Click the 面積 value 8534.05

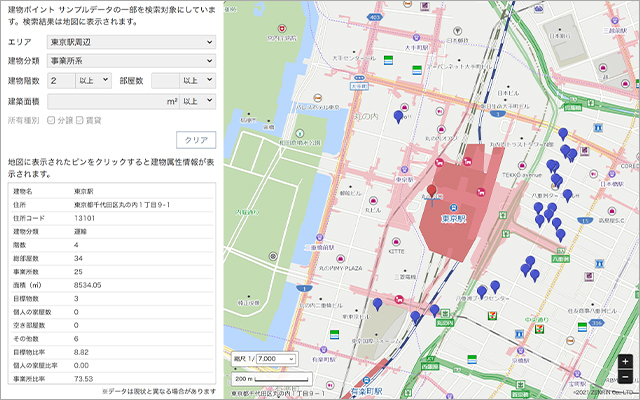coord(87,285)
